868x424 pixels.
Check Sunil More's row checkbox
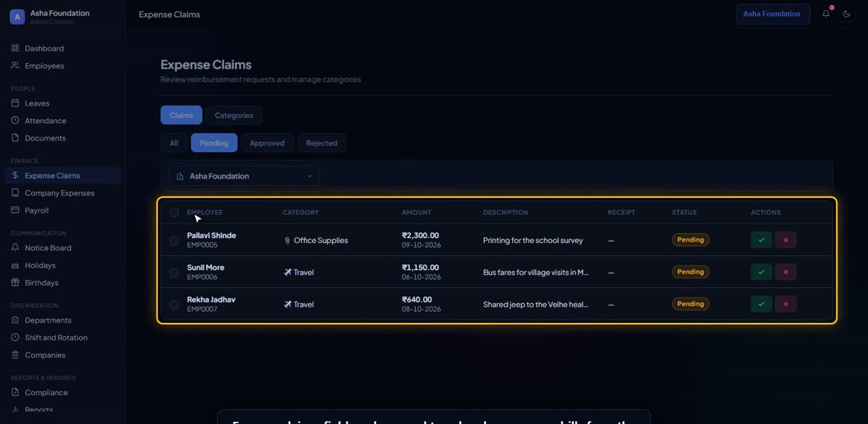pyautogui.click(x=174, y=273)
